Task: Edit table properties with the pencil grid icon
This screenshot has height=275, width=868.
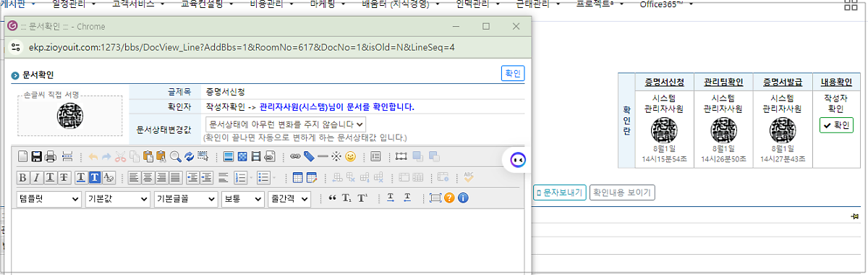Action: pos(312,177)
